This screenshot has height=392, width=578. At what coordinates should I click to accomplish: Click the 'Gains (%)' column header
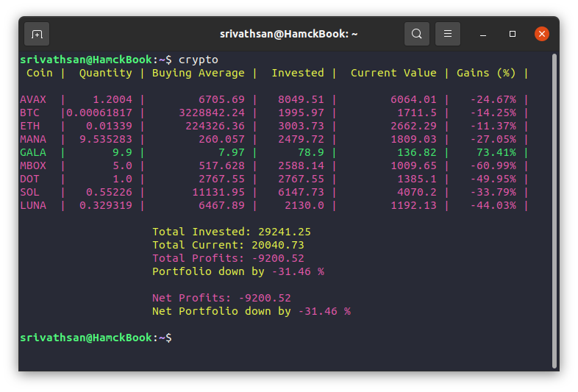486,73
